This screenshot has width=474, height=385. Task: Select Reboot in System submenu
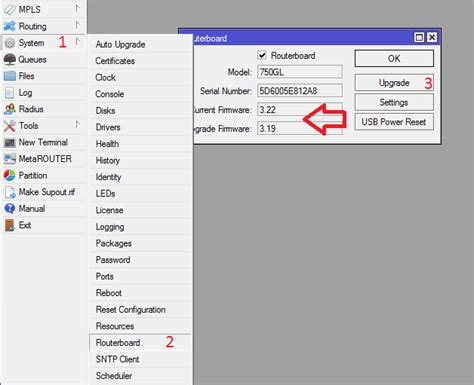pyautogui.click(x=140, y=293)
